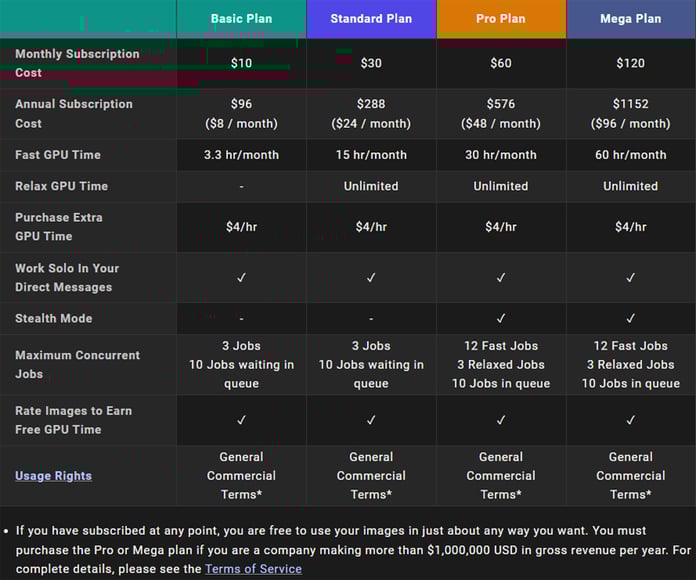696x580 pixels.
Task: Click Rate Images checkmark for Mega Plan
Action: click(631, 420)
